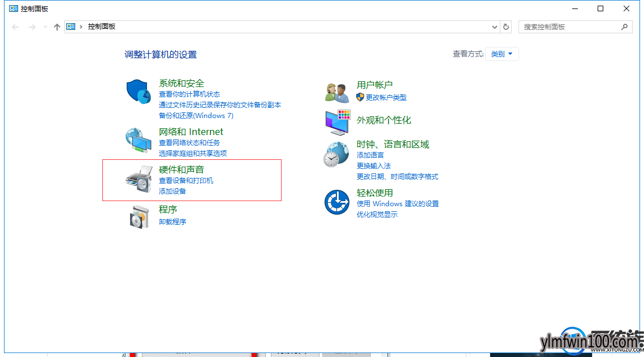This screenshot has width=644, height=357.
Task: Open 选择家庭组和共享选项 link
Action: [193, 154]
